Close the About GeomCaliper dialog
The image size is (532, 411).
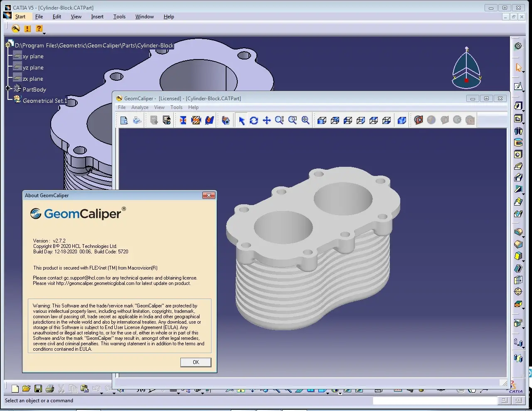[x=209, y=195]
